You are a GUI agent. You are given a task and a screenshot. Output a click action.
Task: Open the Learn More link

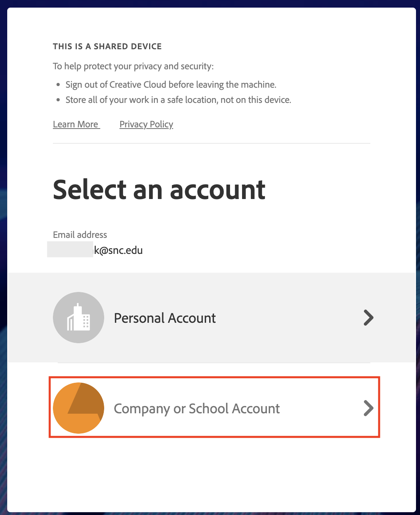pyautogui.click(x=76, y=124)
